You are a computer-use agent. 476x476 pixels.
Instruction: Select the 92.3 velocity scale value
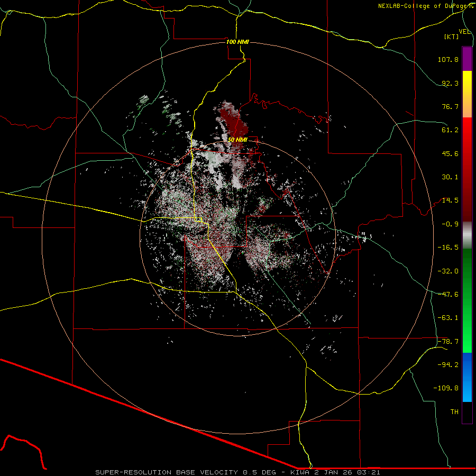450,83
